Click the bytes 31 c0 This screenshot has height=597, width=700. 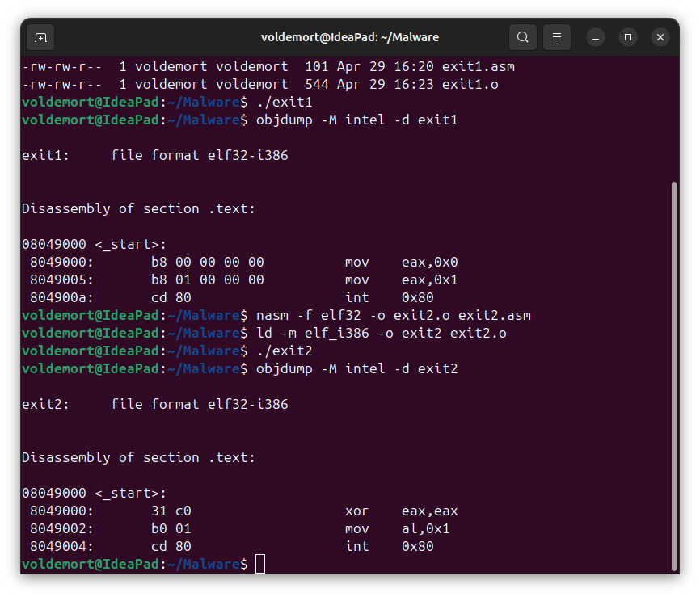pyautogui.click(x=171, y=511)
